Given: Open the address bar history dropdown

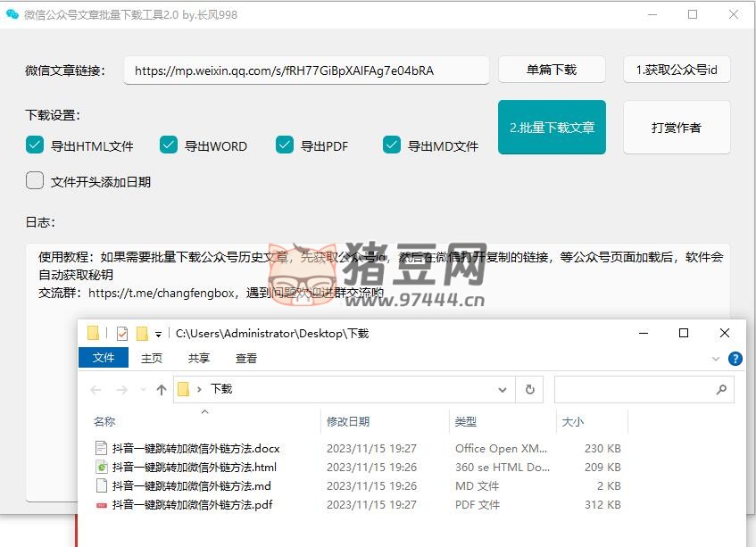Looking at the screenshot, I should 502,389.
